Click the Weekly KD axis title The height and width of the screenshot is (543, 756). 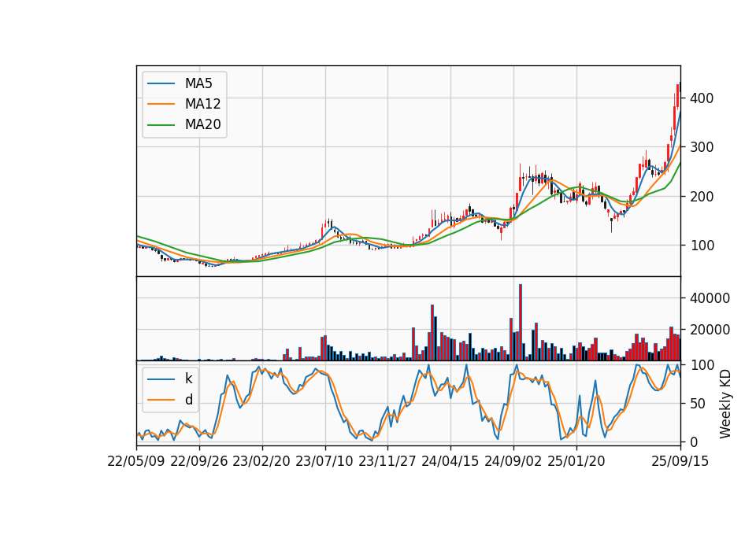pos(724,404)
